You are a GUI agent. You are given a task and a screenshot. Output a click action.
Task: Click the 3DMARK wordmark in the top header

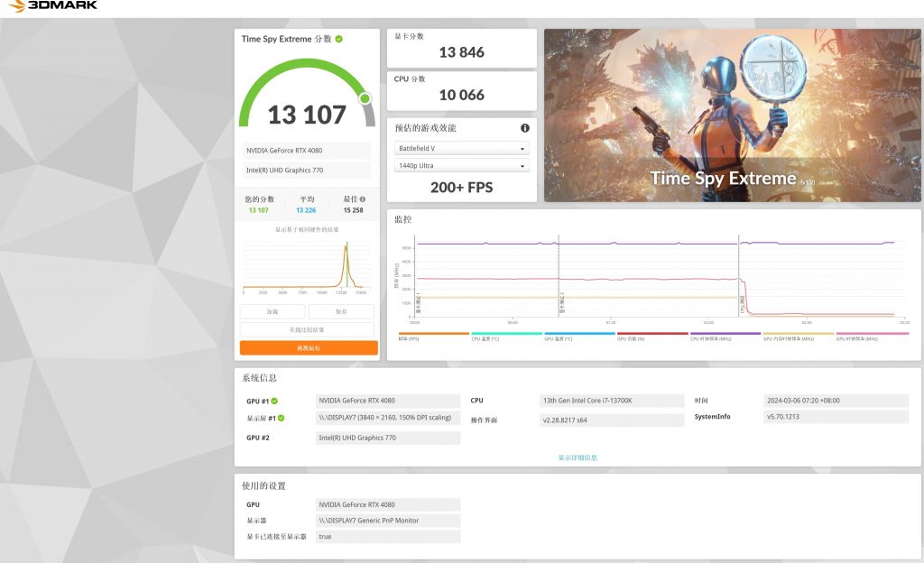coord(63,7)
